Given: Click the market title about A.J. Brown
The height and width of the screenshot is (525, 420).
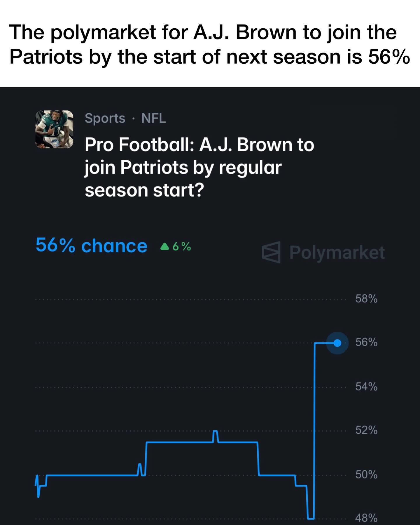Looking at the screenshot, I should tap(199, 167).
